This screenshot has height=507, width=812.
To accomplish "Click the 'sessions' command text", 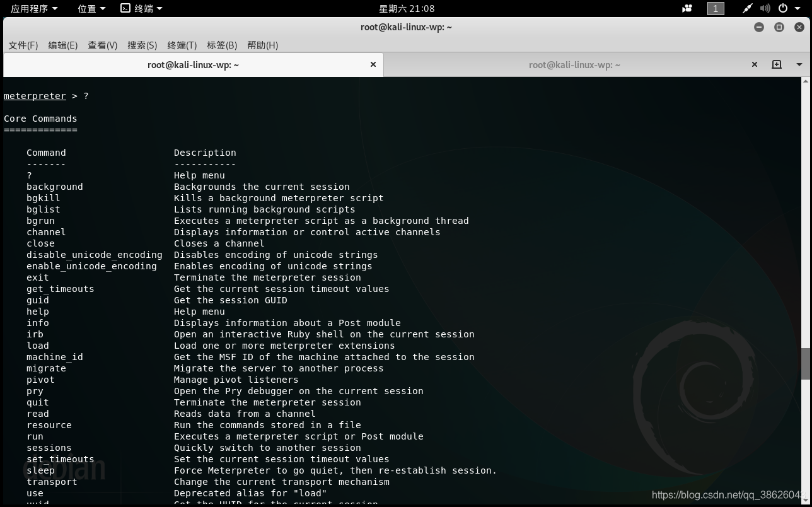I will tap(49, 448).
